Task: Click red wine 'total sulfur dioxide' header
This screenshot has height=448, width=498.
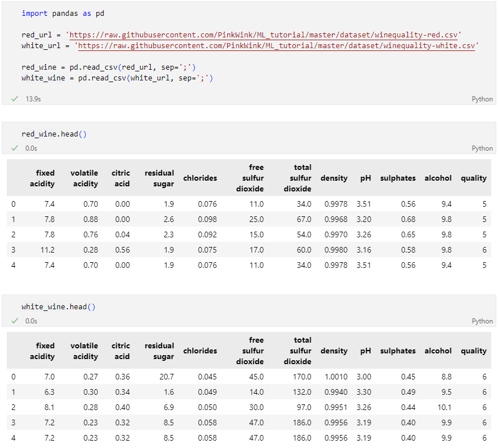Action: (297, 178)
